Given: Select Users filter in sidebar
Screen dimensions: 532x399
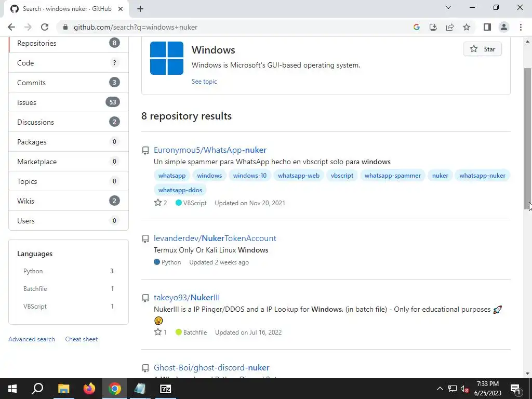Looking at the screenshot, I should pyautogui.click(x=69, y=220).
